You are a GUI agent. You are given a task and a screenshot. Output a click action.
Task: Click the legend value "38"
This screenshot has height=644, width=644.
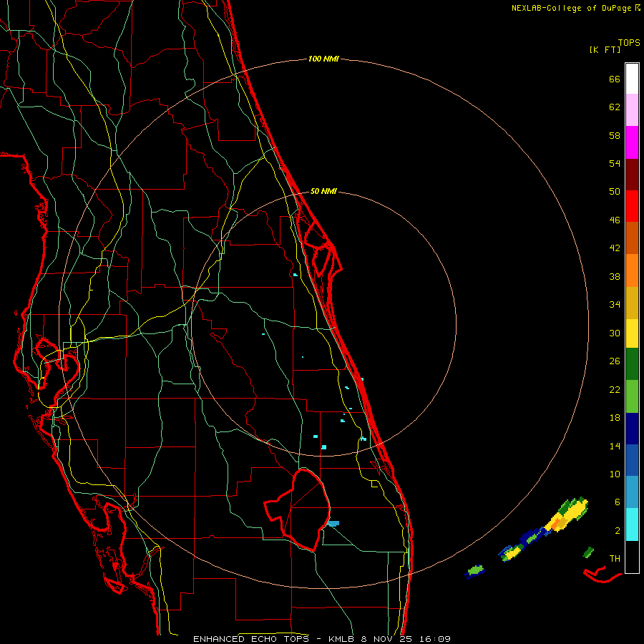615,277
